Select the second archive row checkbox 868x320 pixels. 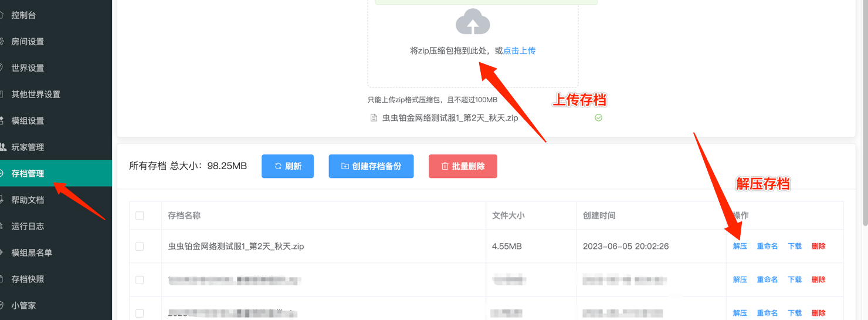tap(140, 280)
